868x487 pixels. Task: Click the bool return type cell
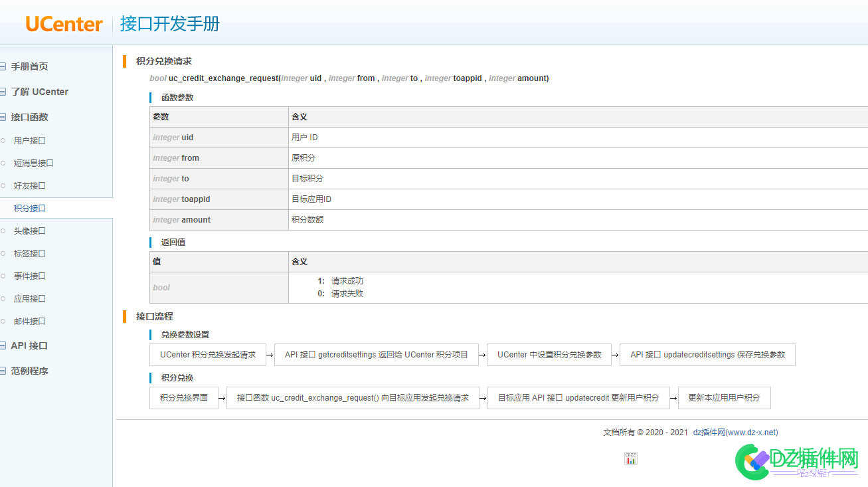219,288
